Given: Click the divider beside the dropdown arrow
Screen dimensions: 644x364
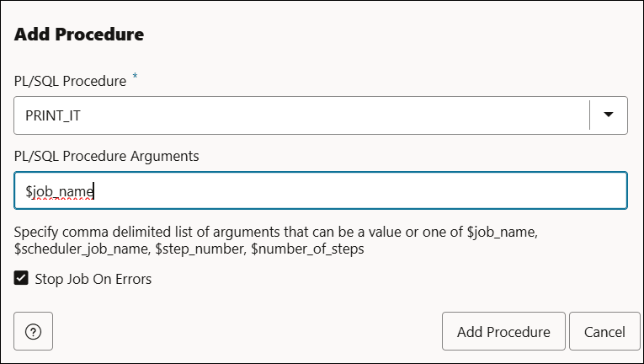Looking at the screenshot, I should coord(590,115).
